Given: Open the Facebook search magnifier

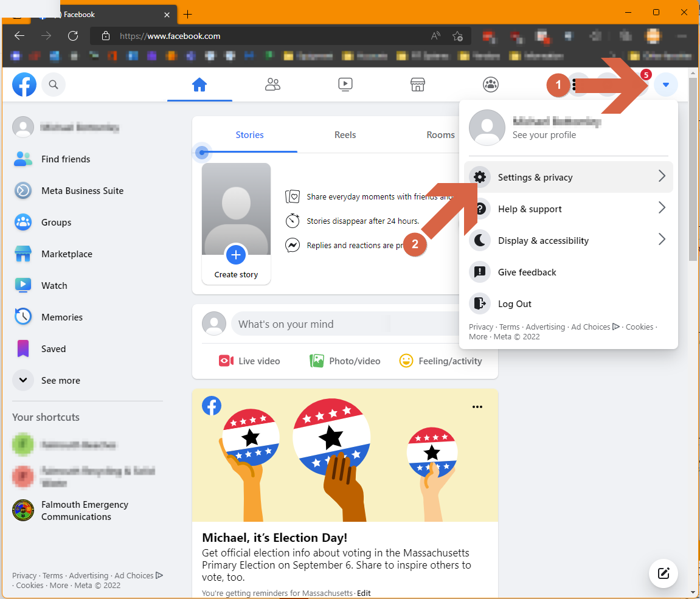Looking at the screenshot, I should tap(54, 85).
